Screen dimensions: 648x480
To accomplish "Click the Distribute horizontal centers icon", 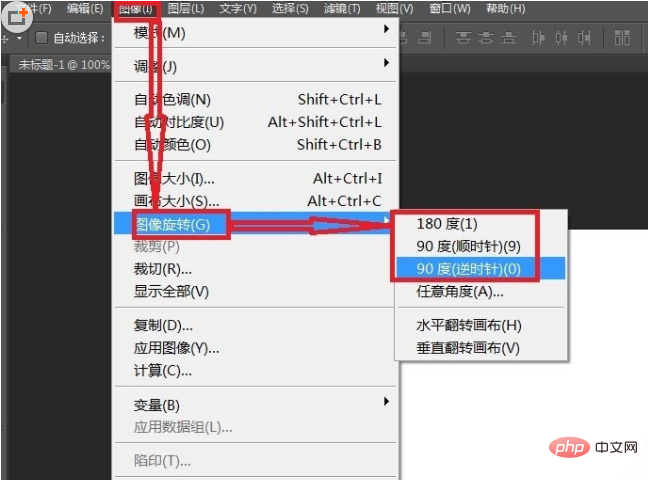I will pyautogui.click(x=561, y=38).
